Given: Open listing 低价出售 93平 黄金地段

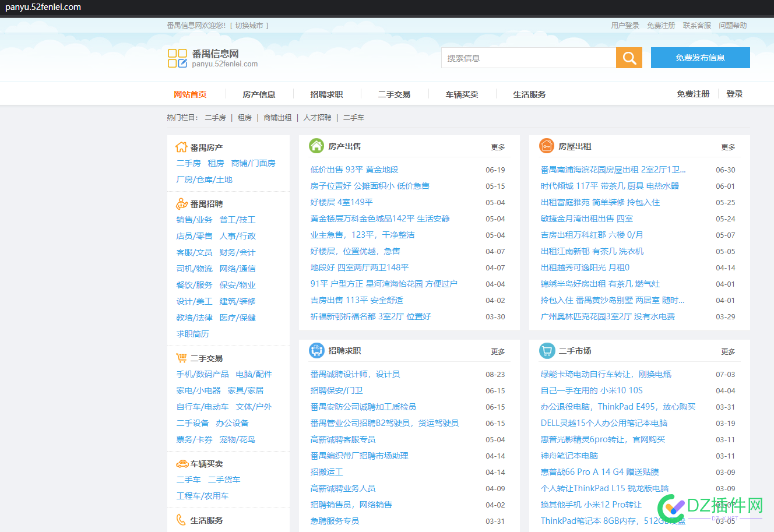Looking at the screenshot, I should 354,170.
